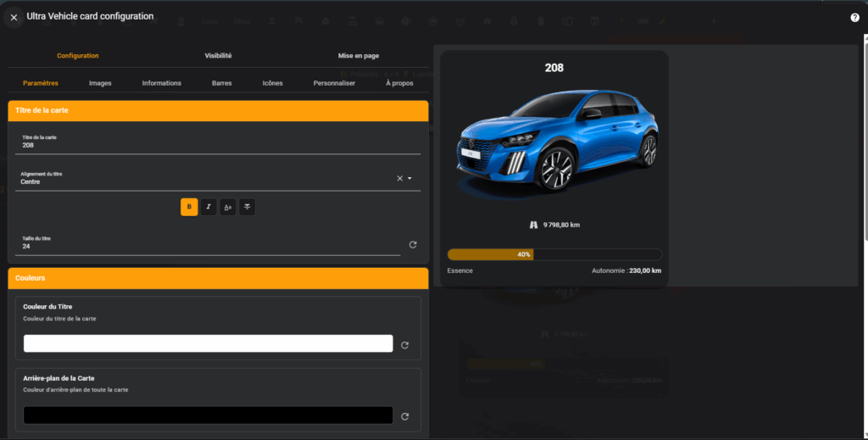Clear the Alignement du titre selection
This screenshot has height=440, width=868.
click(x=399, y=178)
